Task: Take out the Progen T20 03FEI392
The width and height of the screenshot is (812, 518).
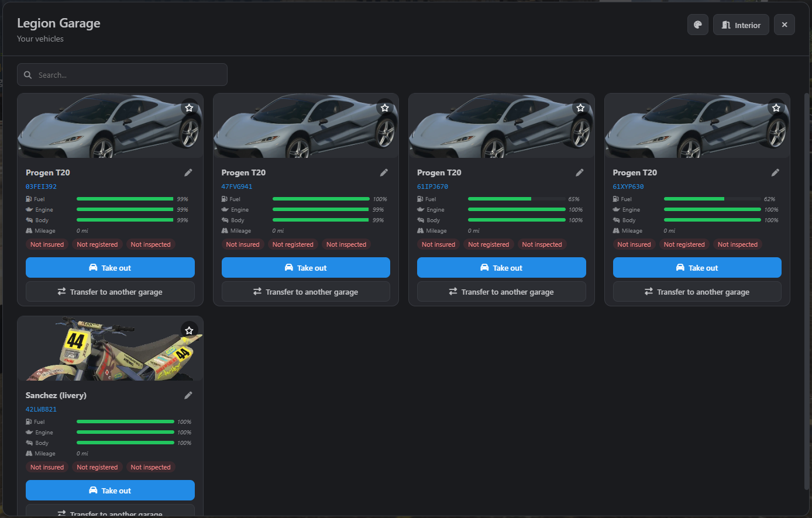Action: tap(110, 268)
